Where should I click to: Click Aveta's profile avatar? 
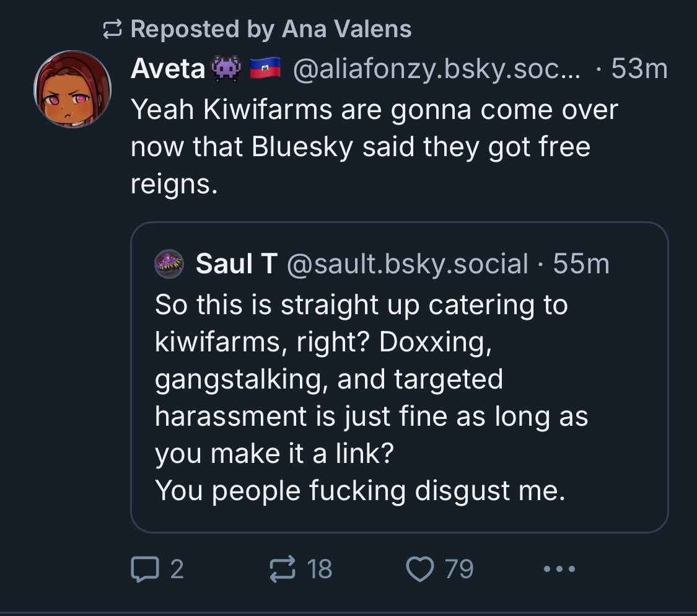72,89
